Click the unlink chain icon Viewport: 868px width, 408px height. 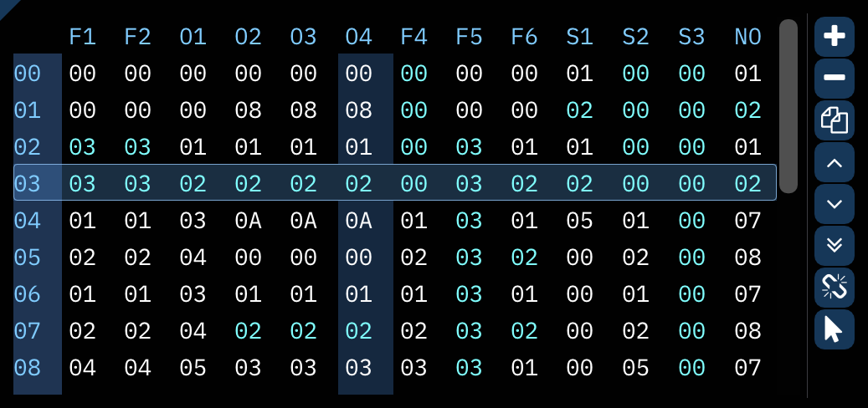(834, 288)
